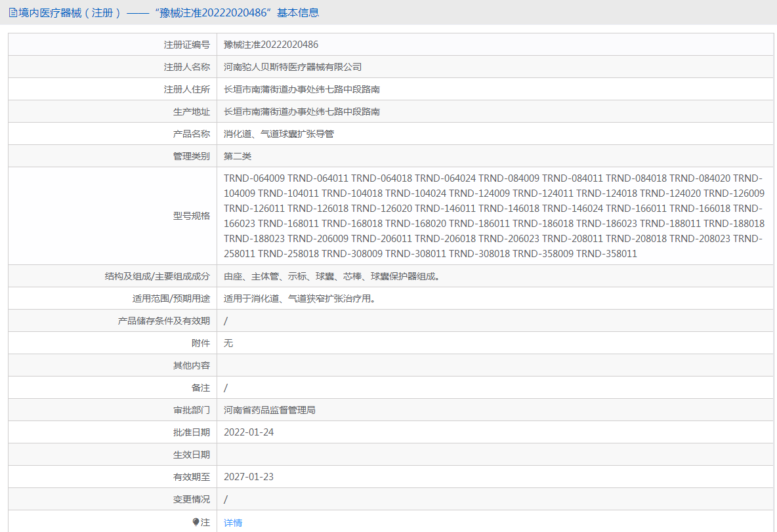Click the 生产地址 address value
Image resolution: width=777 pixels, height=532 pixels.
pos(302,112)
